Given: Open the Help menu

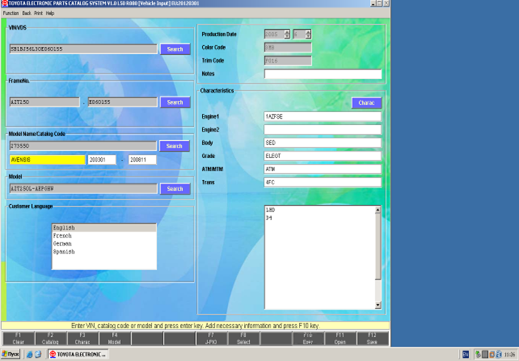Looking at the screenshot, I should [x=50, y=13].
